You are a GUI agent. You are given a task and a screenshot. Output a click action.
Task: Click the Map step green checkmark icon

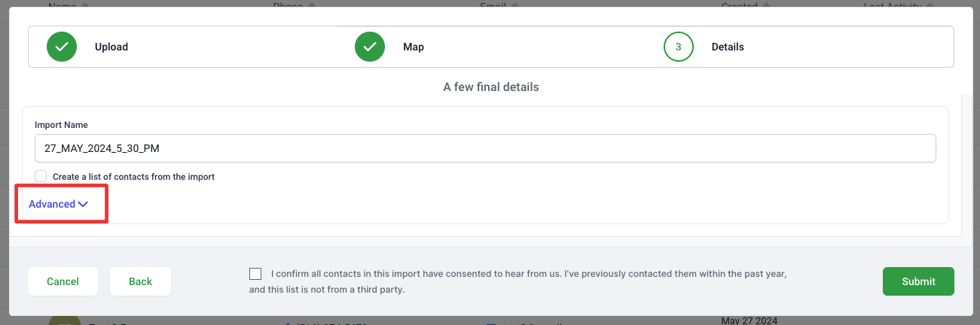(371, 47)
